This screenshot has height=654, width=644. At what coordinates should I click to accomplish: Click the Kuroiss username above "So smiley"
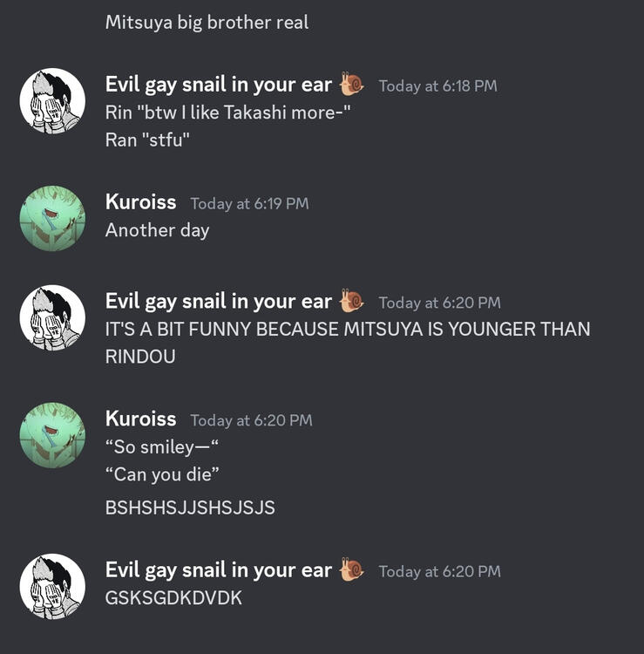click(140, 419)
